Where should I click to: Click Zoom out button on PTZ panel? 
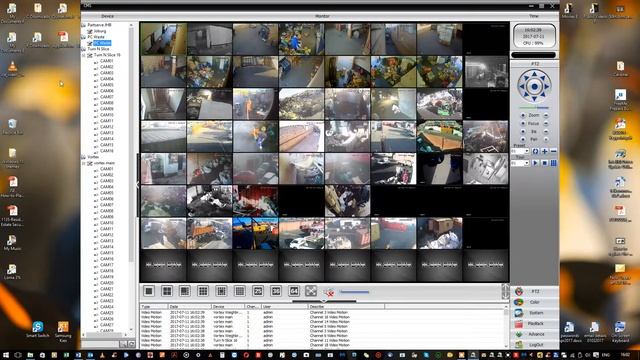[x=546, y=116]
